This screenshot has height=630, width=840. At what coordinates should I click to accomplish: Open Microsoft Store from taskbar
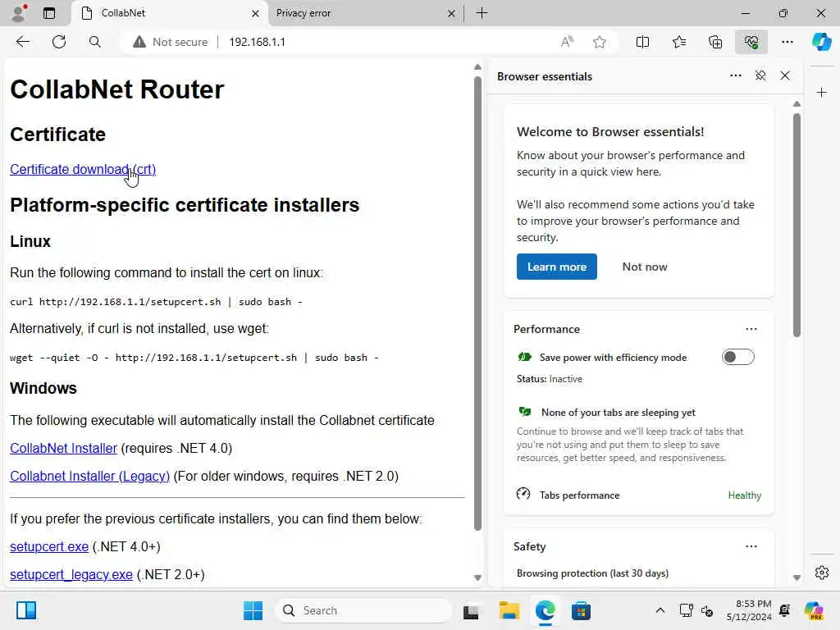[581, 610]
